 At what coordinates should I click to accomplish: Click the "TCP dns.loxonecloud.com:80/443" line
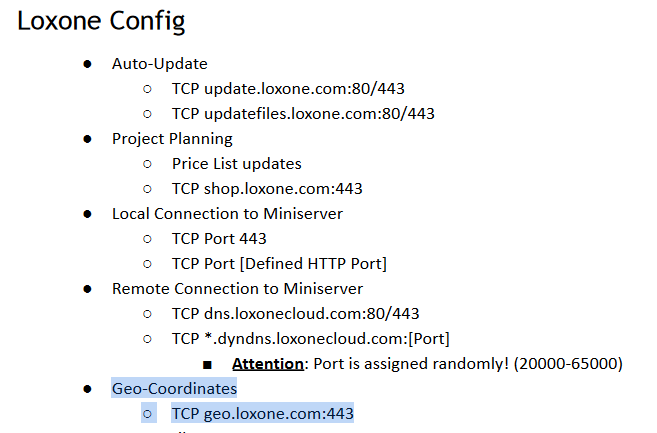pos(295,314)
